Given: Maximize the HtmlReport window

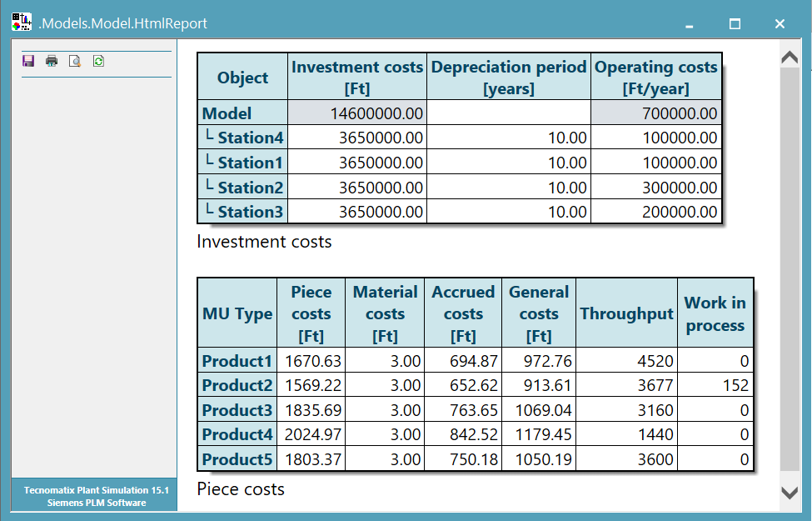Looking at the screenshot, I should pyautogui.click(x=735, y=24).
